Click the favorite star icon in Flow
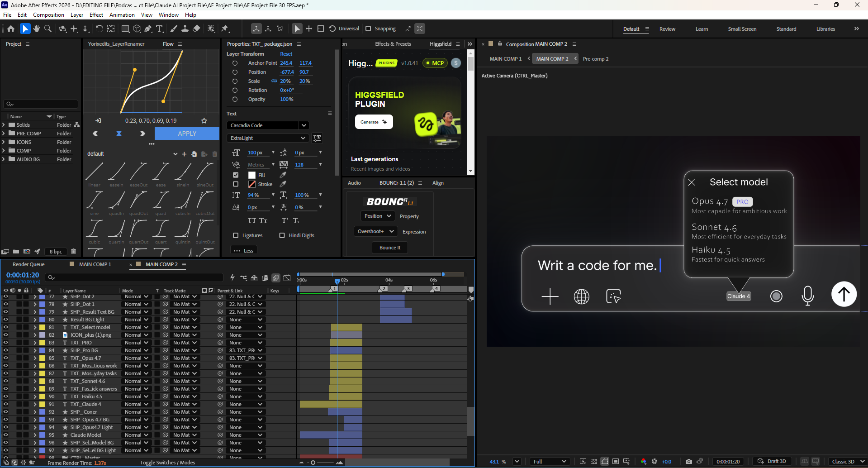Image resolution: width=868 pixels, height=468 pixels. coord(204,121)
